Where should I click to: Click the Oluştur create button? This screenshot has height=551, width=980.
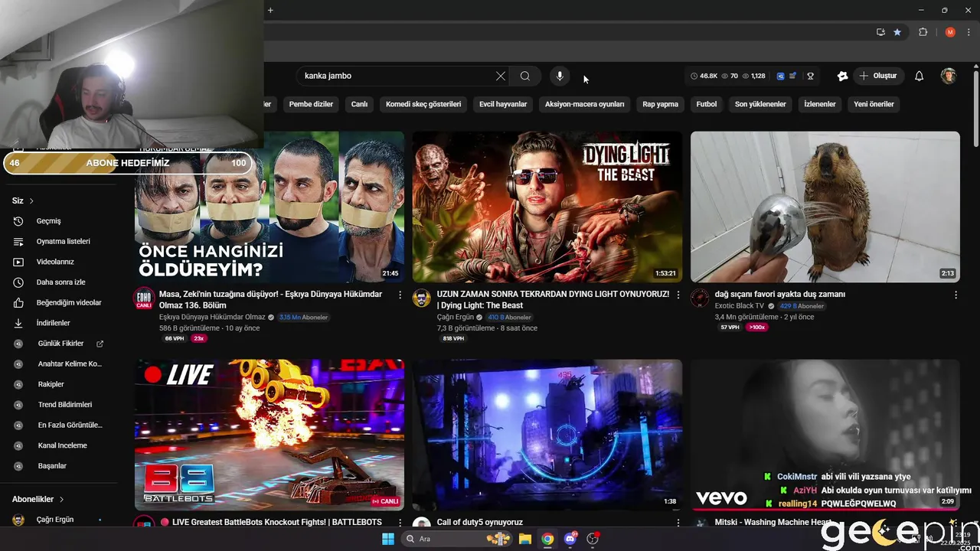pos(878,76)
